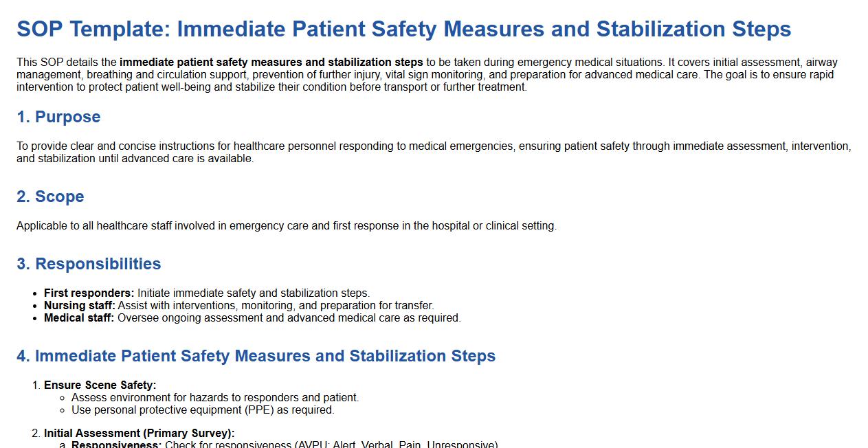Click the main SOP Template title
Viewport: 868px width, 448px height.
[403, 30]
